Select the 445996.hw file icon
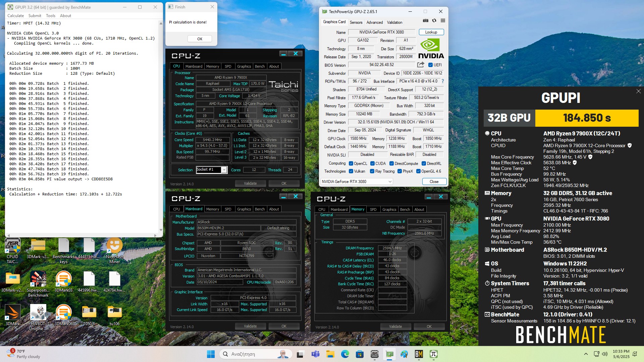 pos(89,282)
